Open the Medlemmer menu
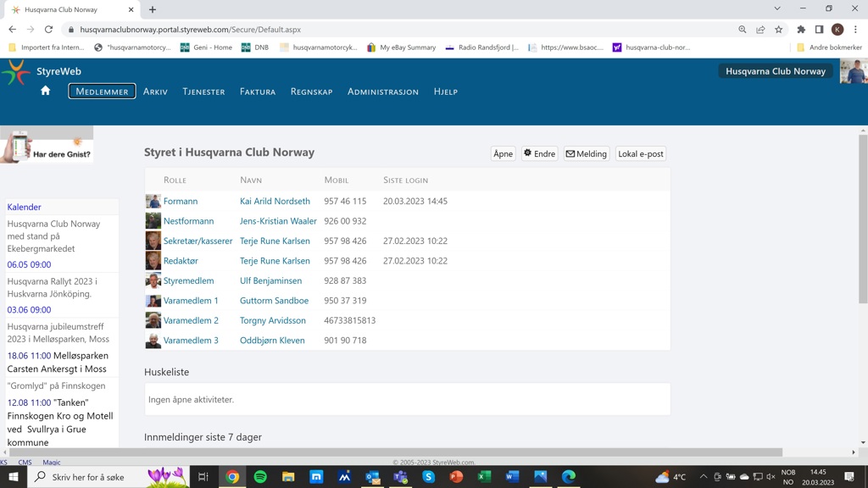The height and width of the screenshot is (488, 868). point(102,91)
